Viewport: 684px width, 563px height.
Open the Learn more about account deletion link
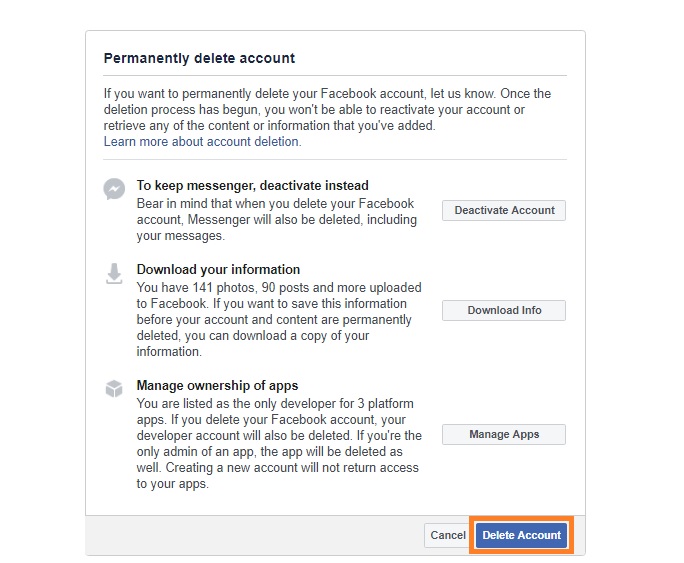(202, 142)
